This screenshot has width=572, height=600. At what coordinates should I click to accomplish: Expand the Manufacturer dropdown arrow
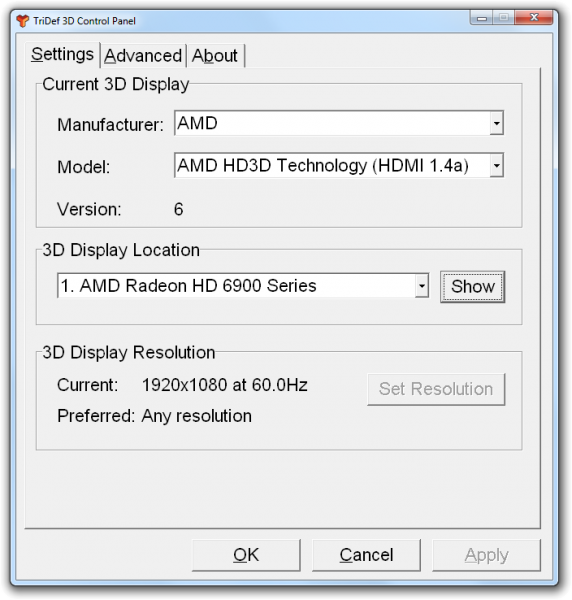pos(496,123)
